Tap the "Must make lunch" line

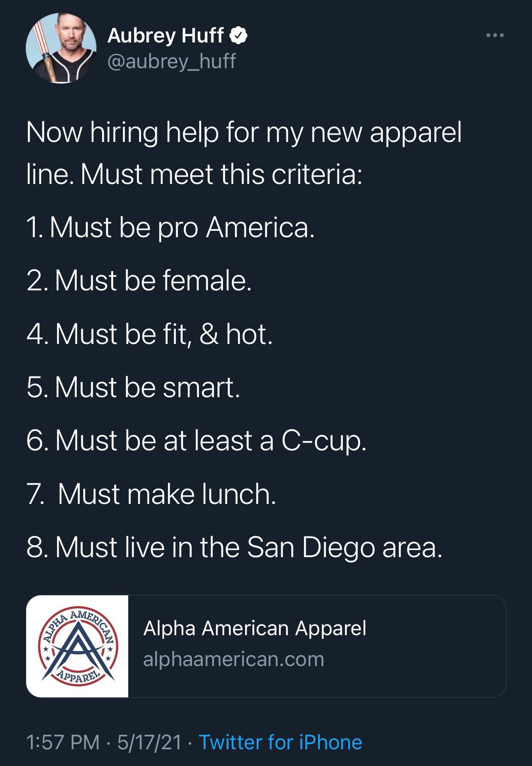click(x=151, y=494)
